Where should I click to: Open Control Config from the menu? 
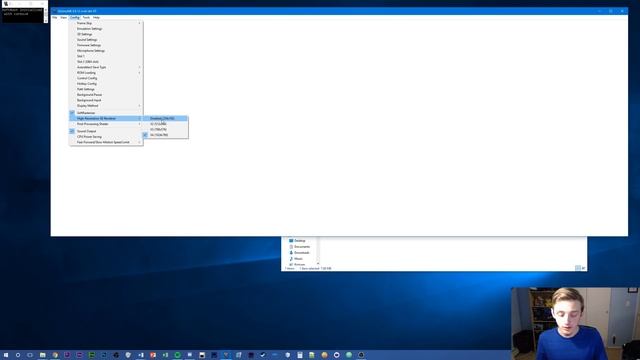point(106,78)
